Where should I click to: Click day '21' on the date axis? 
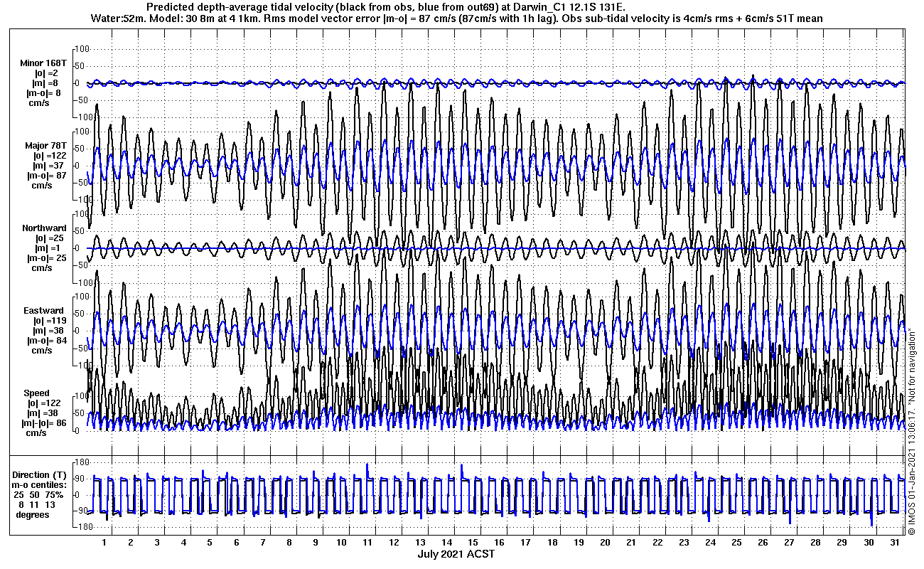tap(631, 543)
